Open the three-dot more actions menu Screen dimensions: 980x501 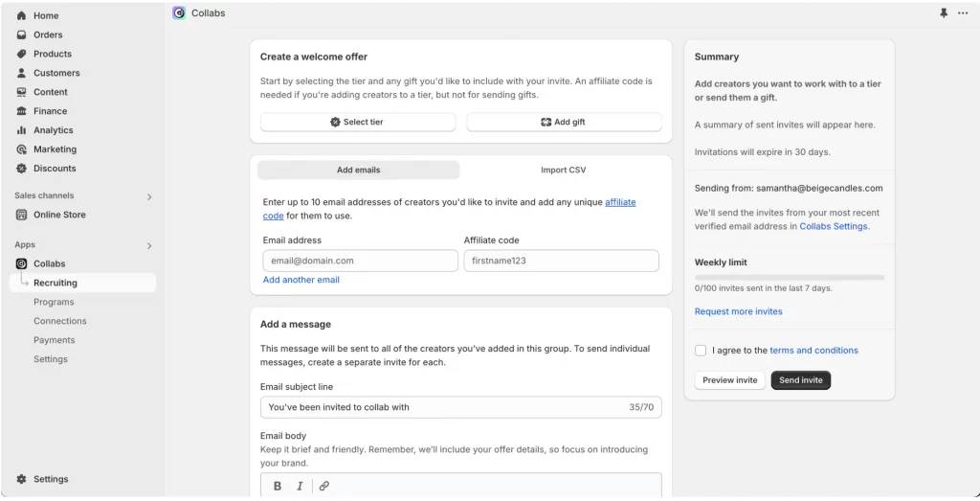point(963,13)
